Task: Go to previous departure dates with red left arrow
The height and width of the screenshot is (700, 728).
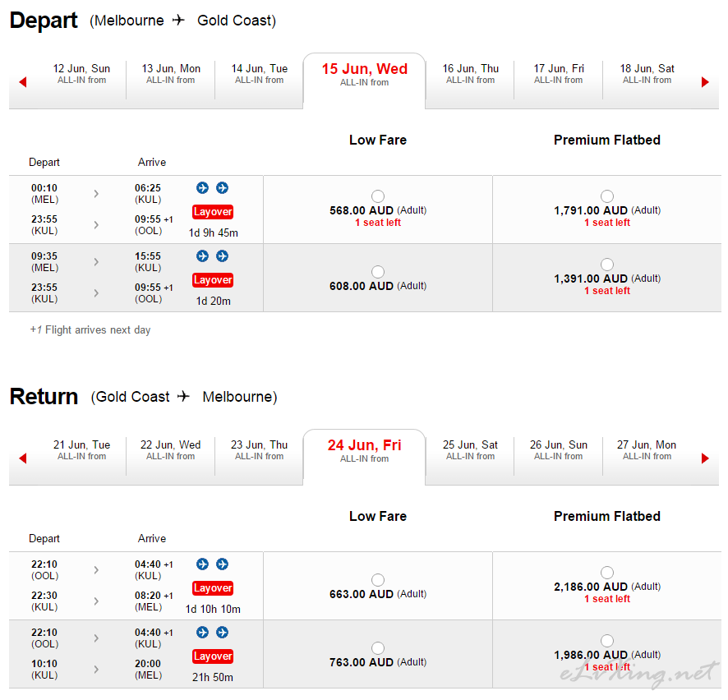Action: 23,82
